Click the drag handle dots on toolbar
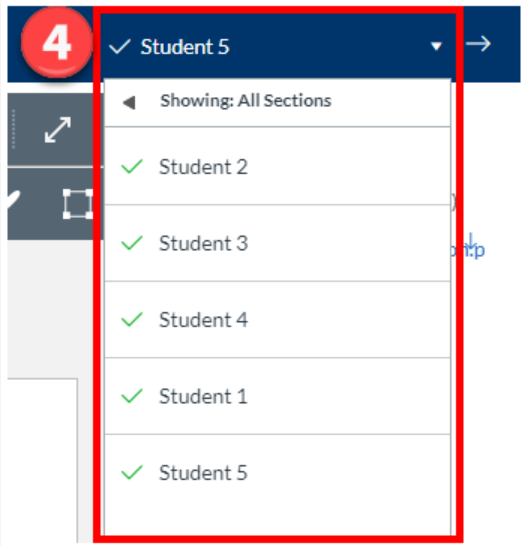This screenshot has width=522, height=546. click(x=13, y=129)
